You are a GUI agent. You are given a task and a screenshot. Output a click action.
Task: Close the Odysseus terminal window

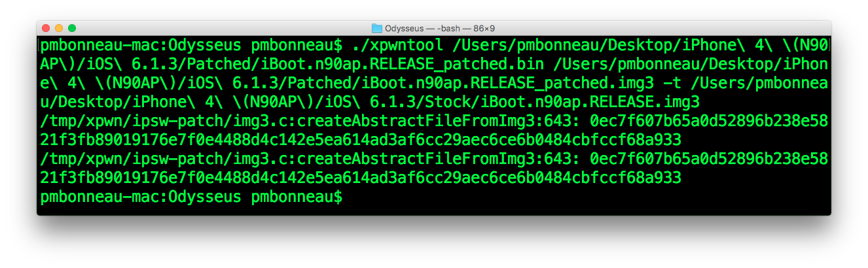pyautogui.click(x=46, y=28)
